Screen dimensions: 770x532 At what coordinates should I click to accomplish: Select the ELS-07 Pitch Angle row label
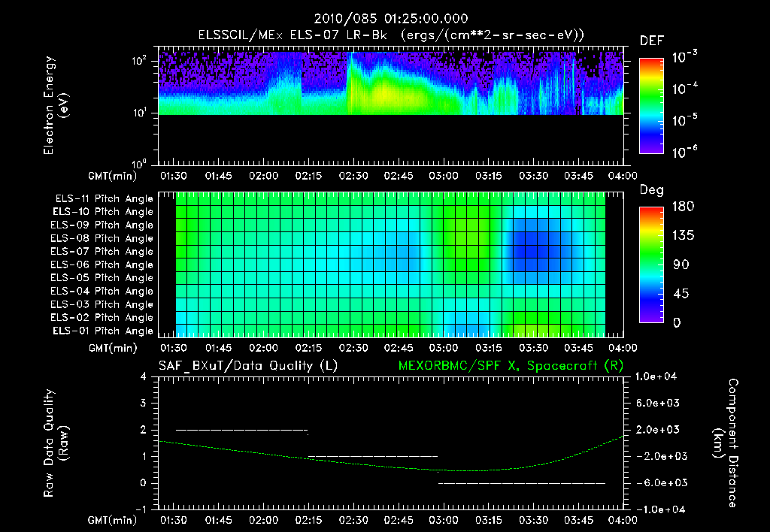(102, 251)
